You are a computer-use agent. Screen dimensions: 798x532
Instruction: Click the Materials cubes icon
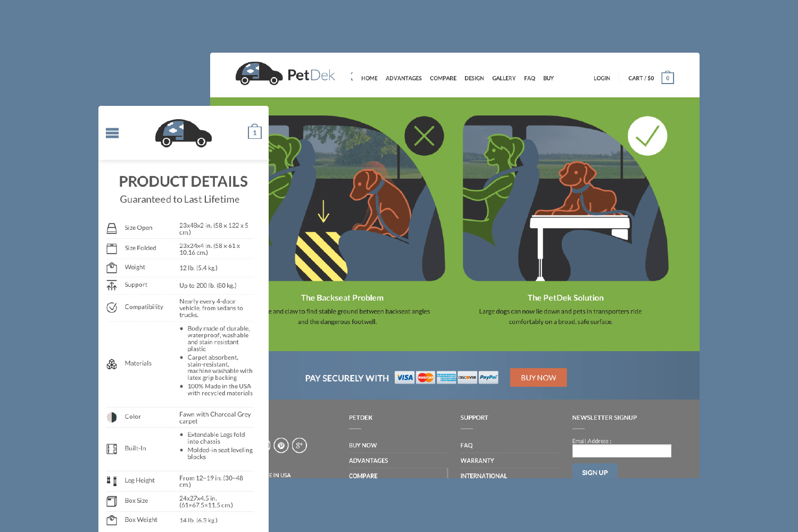pyautogui.click(x=112, y=364)
